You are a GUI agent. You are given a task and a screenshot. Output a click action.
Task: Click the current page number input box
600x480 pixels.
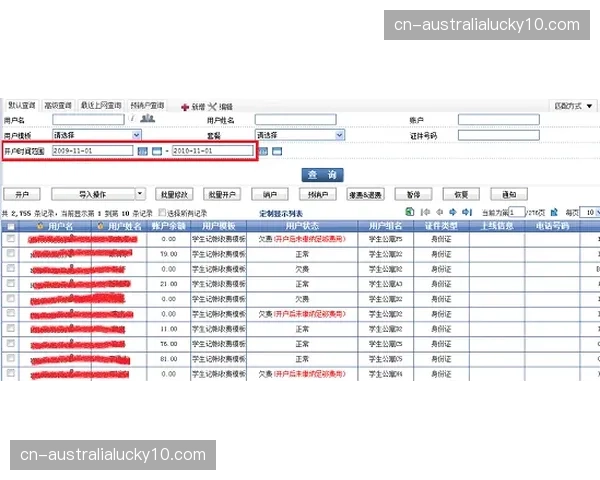tap(517, 212)
